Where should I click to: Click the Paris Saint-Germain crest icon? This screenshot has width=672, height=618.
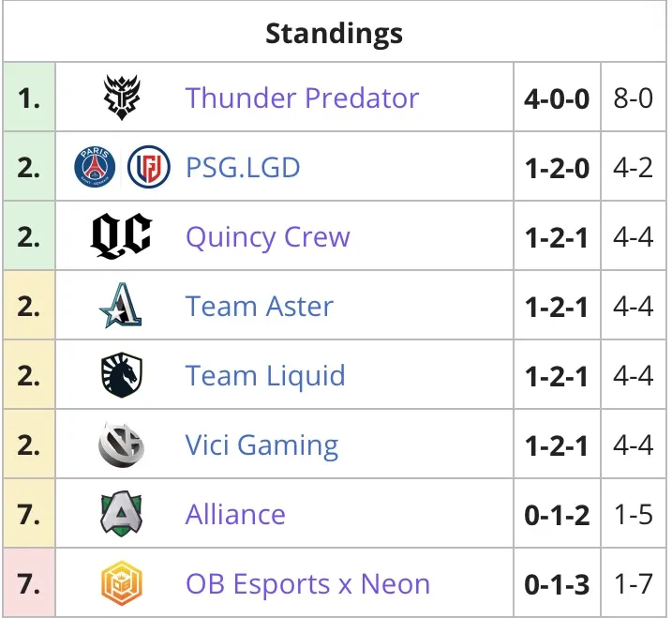point(95,167)
